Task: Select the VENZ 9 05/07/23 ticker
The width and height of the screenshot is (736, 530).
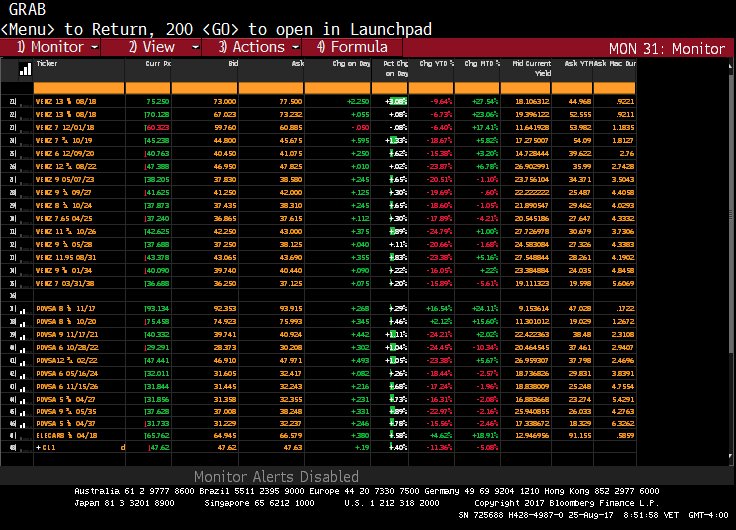Action: [x=65, y=180]
